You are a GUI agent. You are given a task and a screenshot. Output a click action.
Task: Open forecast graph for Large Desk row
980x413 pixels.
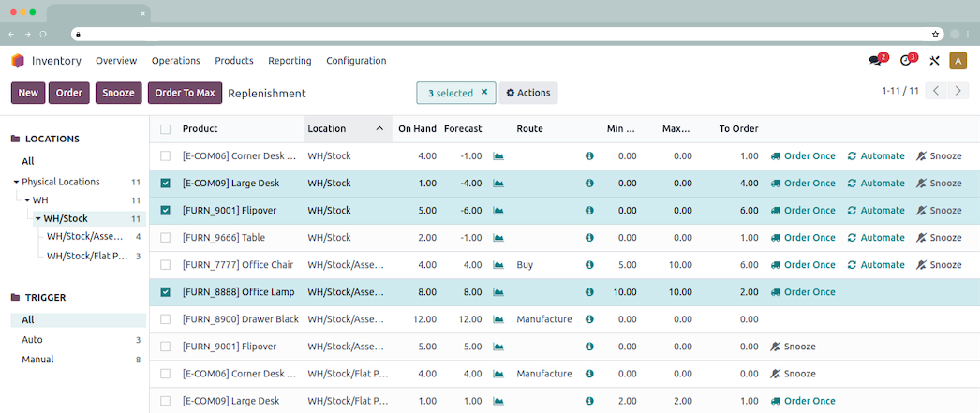tap(498, 184)
